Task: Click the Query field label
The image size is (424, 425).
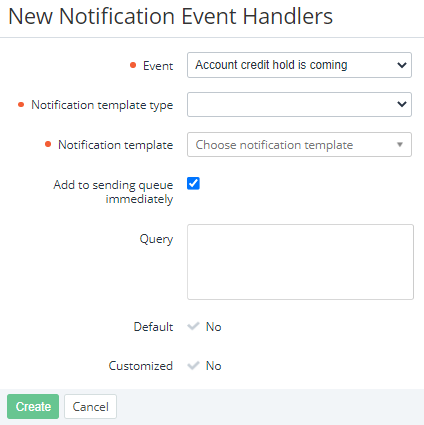Action: (x=156, y=239)
